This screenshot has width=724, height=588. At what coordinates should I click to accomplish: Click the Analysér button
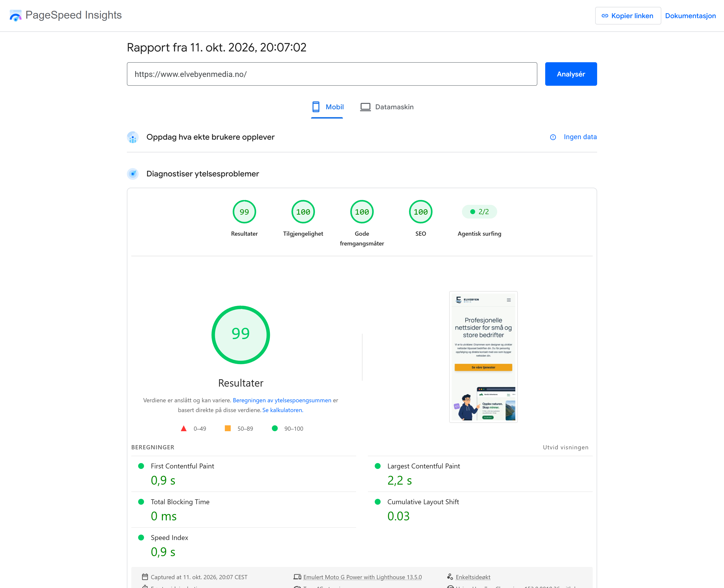coord(571,74)
